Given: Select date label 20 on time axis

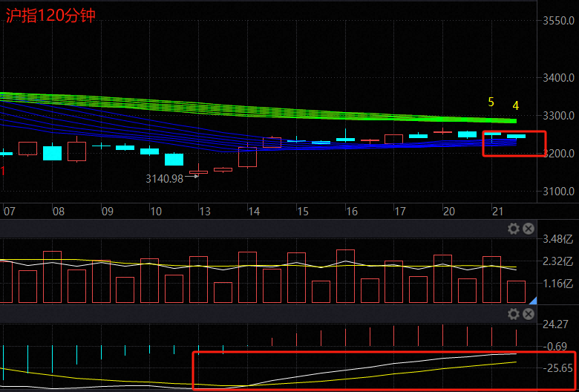Looking at the screenshot, I should (449, 212).
